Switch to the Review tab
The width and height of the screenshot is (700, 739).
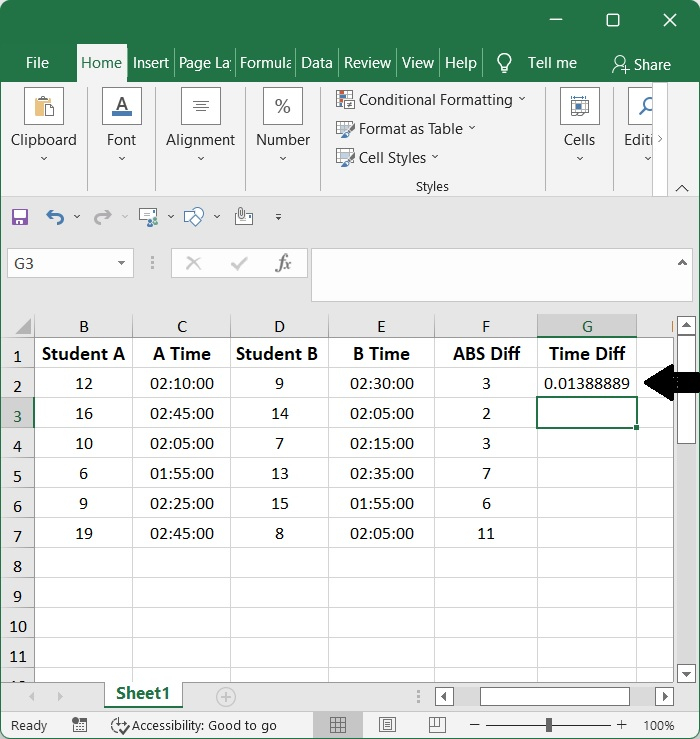click(x=367, y=63)
